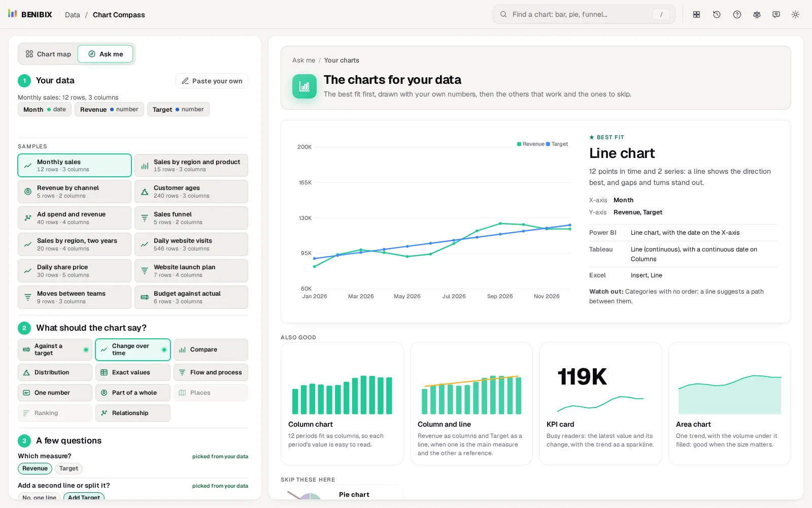The height and width of the screenshot is (508, 812).
Task: Switch to the Ask me tab
Action: click(x=106, y=54)
